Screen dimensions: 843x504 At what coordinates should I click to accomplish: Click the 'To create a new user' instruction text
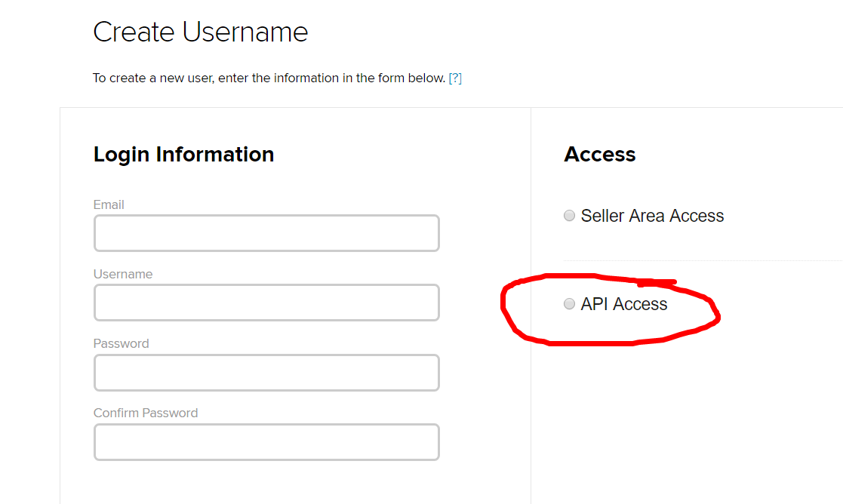click(269, 78)
